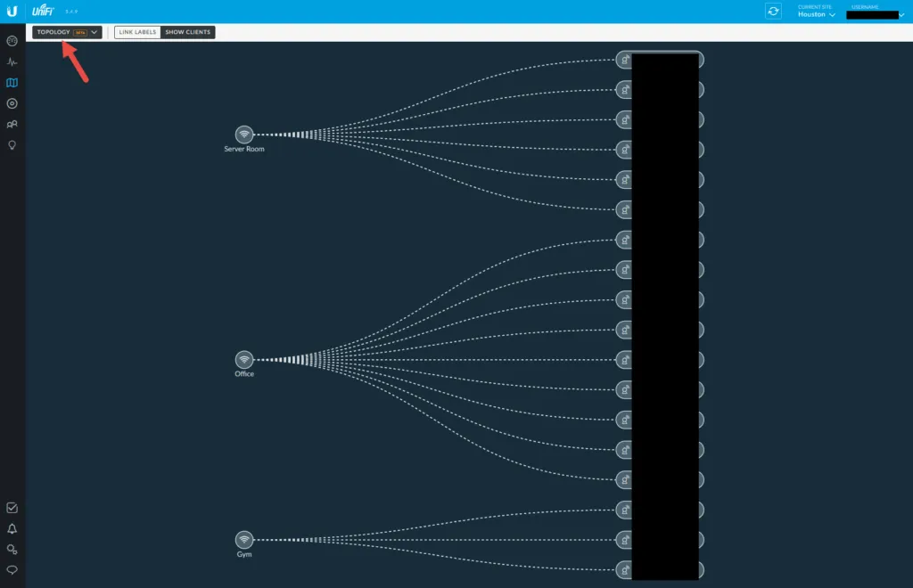Open Alerts bell icon
Screen dimensions: 913x588
click(12, 529)
